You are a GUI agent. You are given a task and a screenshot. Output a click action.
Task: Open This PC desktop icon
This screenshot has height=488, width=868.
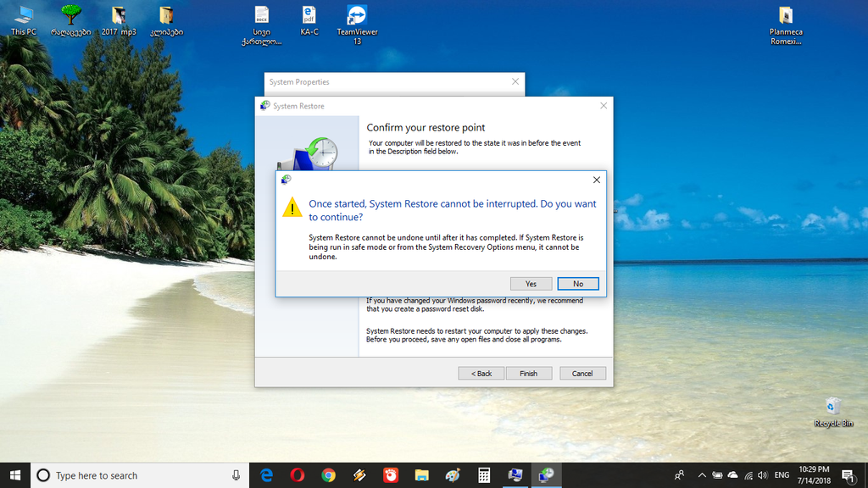23,20
